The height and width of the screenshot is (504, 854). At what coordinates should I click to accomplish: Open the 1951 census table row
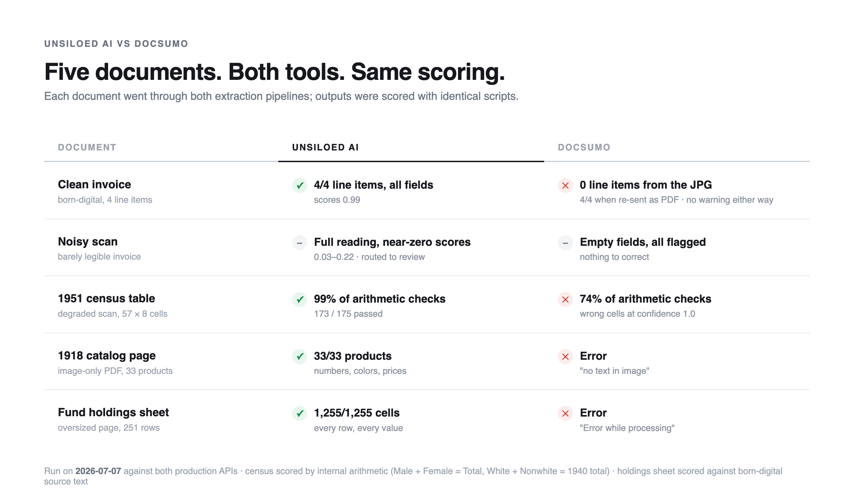tap(427, 304)
